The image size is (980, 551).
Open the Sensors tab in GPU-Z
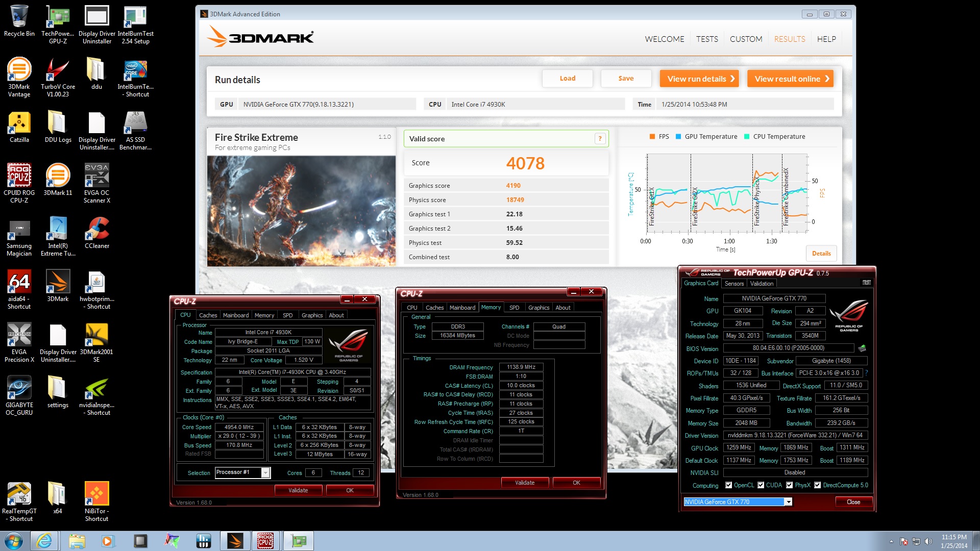(x=734, y=284)
